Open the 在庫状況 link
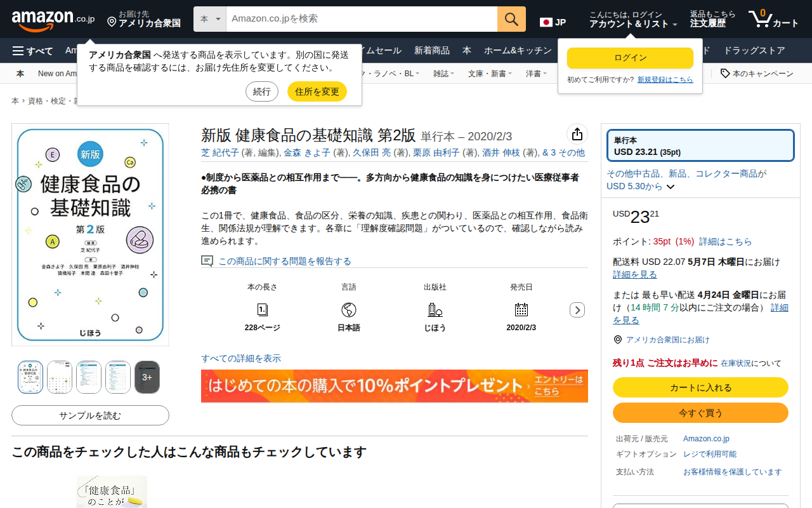Image resolution: width=812 pixels, height=508 pixels. (735, 363)
